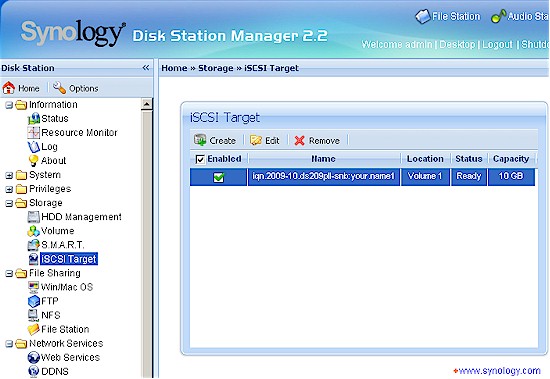Image resolution: width=550 pixels, height=379 pixels.
Task: Collapse the Network Services folder
Action: click(x=9, y=344)
